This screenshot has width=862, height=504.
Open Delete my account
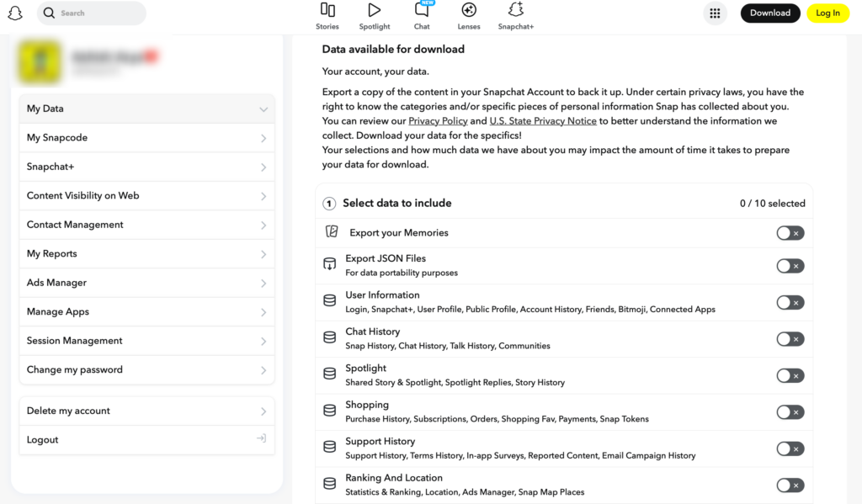(146, 411)
